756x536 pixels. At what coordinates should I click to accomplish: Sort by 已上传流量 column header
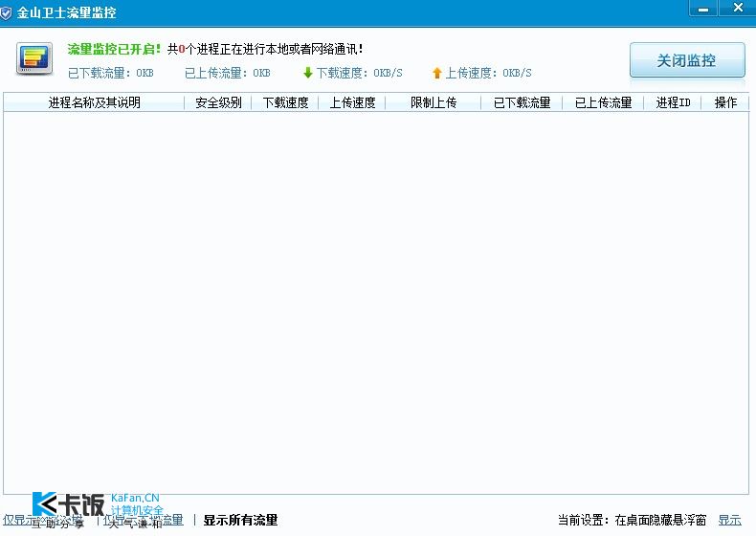[603, 102]
